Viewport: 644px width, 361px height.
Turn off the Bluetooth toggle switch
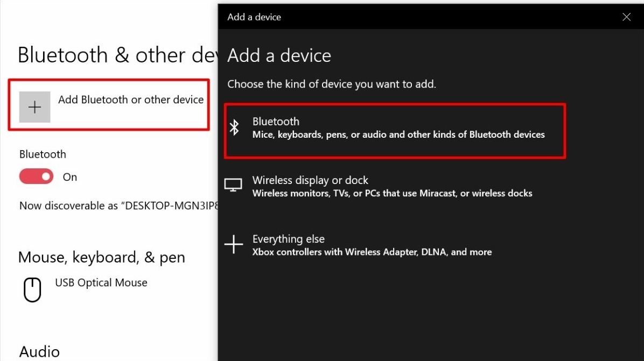[37, 176]
